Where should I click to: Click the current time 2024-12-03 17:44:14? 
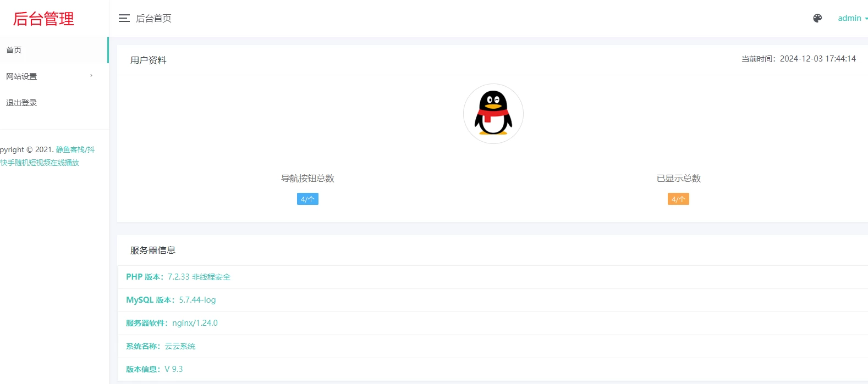coord(818,59)
